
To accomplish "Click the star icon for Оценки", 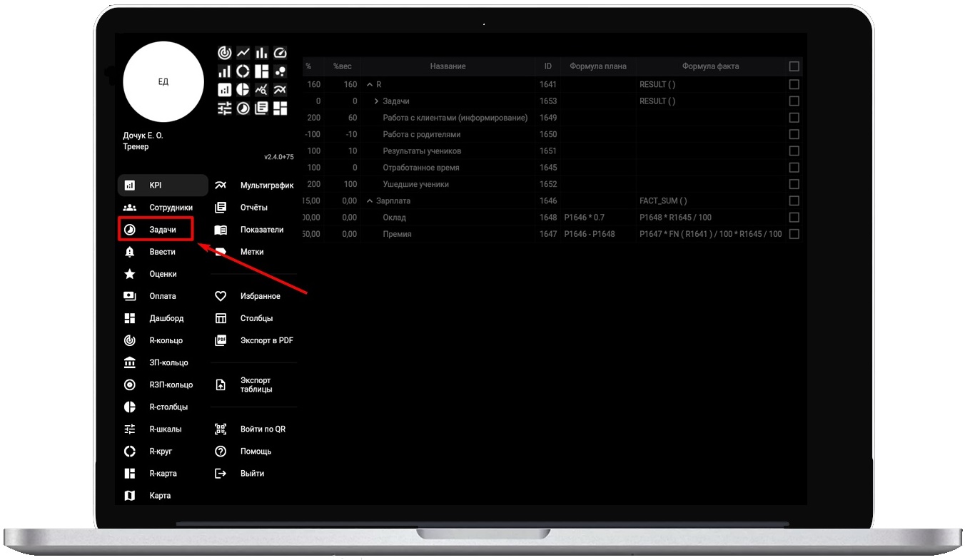I will click(x=130, y=274).
